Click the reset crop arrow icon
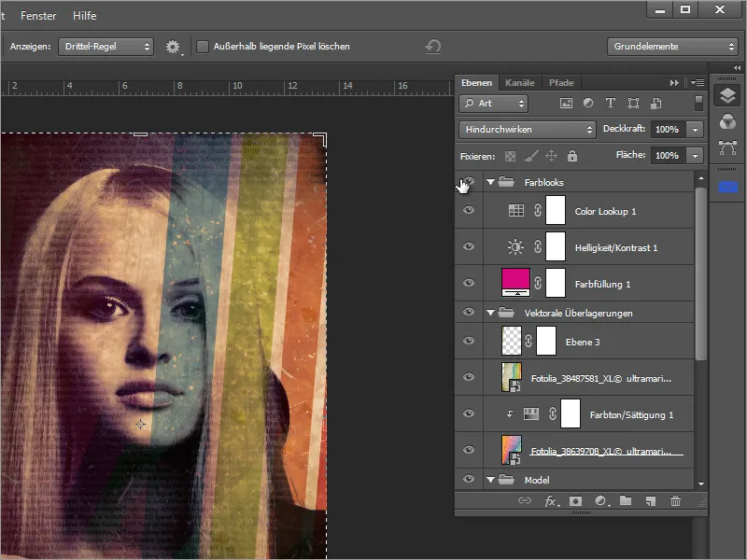Screen dimensions: 747x560 coord(432,47)
